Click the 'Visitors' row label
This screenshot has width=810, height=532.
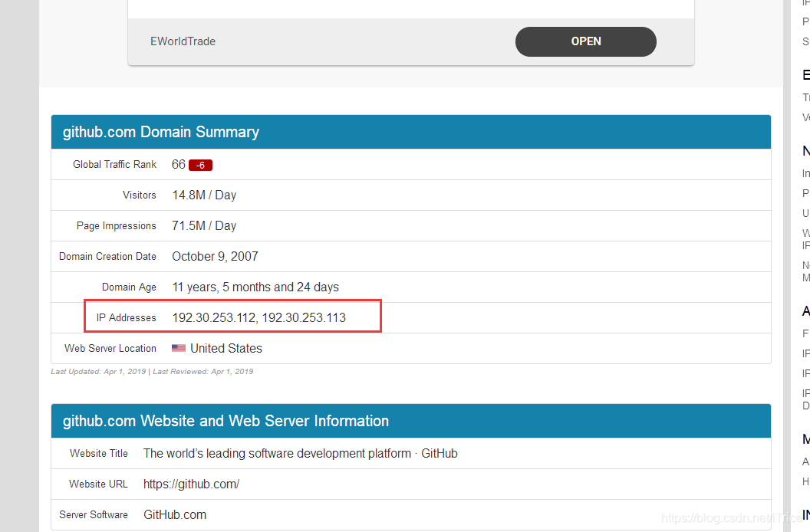pyautogui.click(x=140, y=195)
